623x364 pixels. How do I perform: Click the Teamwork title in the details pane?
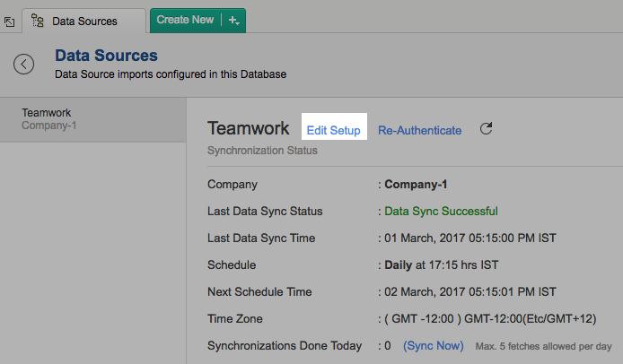(249, 129)
